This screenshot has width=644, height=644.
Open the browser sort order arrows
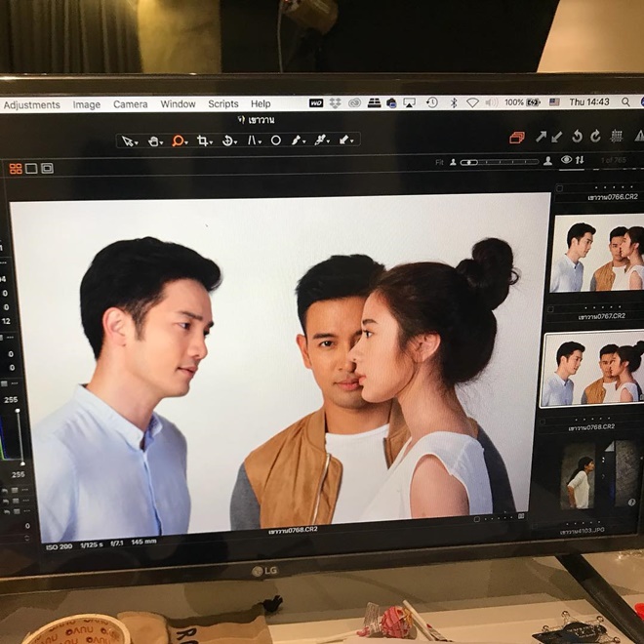coord(580,160)
